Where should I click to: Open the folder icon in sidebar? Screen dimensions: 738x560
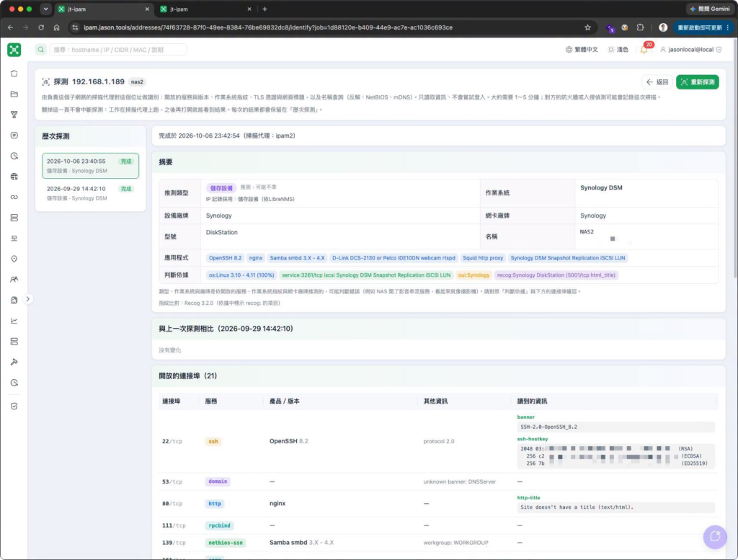tap(14, 94)
